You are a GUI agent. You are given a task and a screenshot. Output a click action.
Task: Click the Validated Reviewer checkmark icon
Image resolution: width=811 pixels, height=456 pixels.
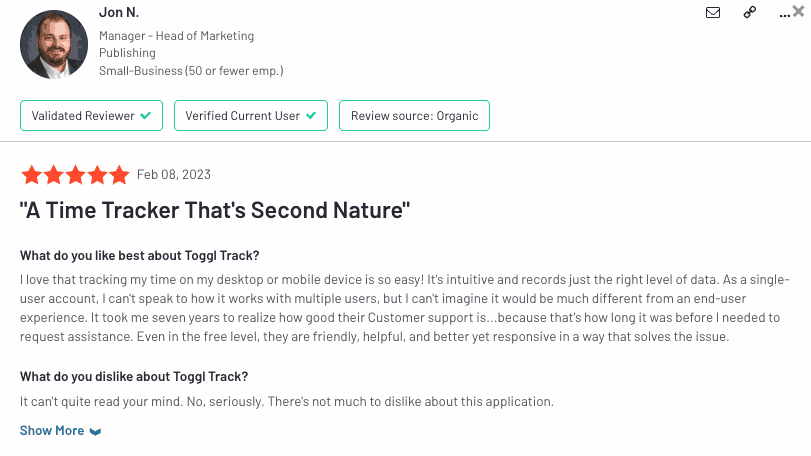[146, 116]
